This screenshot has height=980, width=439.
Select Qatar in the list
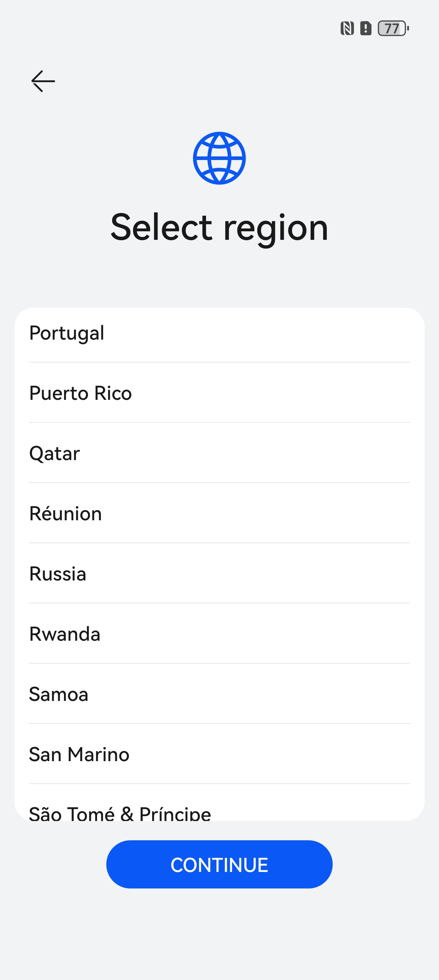[55, 453]
